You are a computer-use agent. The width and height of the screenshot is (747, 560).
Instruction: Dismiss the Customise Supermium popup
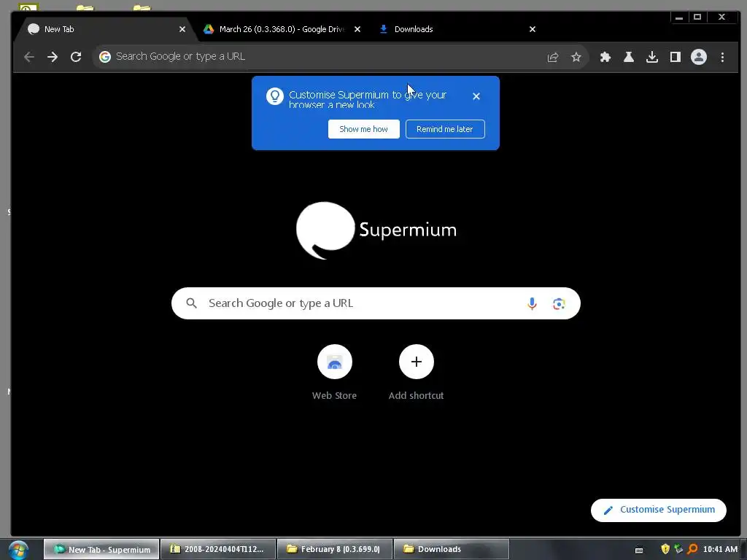tap(476, 96)
